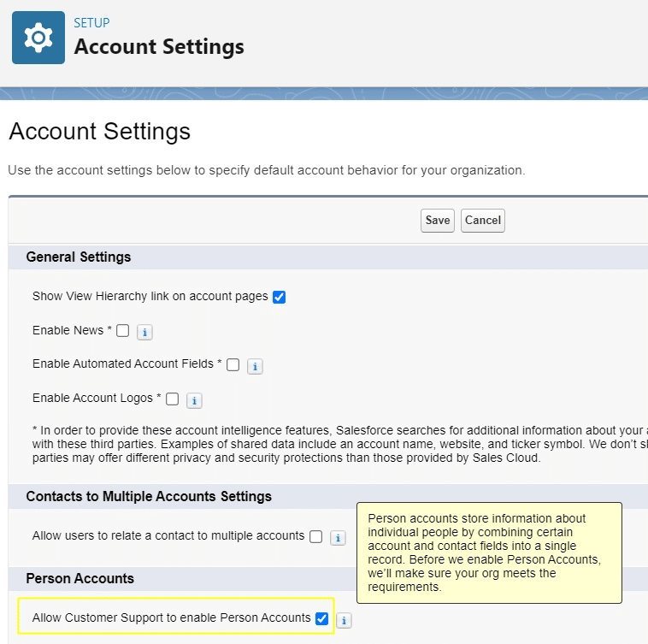The height and width of the screenshot is (644, 648).
Task: Open info icon for relating contacts to multiple accounts
Action: 338,538
